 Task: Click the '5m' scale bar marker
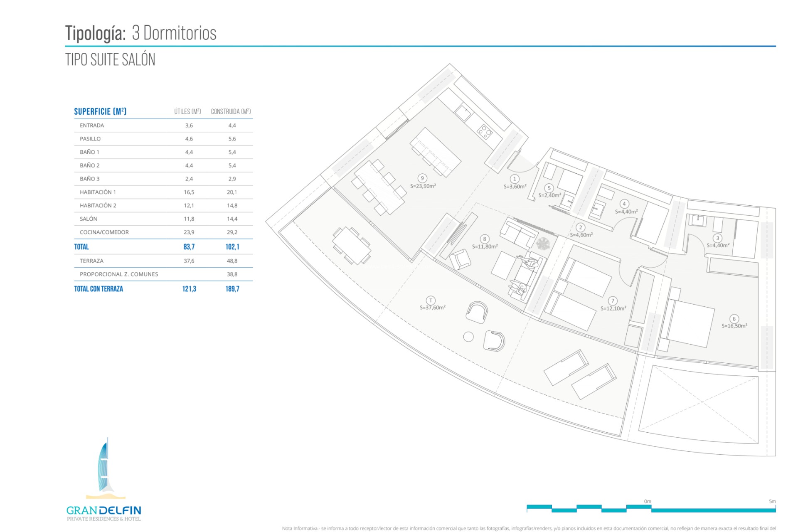[772, 501]
